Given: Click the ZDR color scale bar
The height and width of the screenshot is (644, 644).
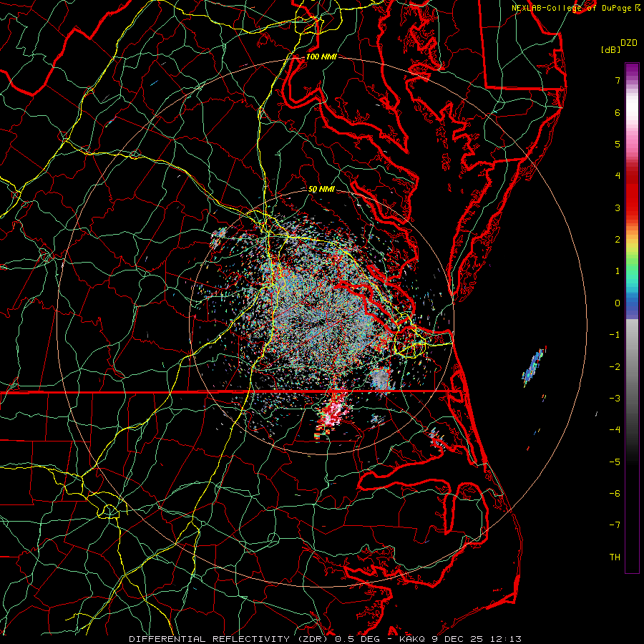Looking at the screenshot, I should (632, 318).
